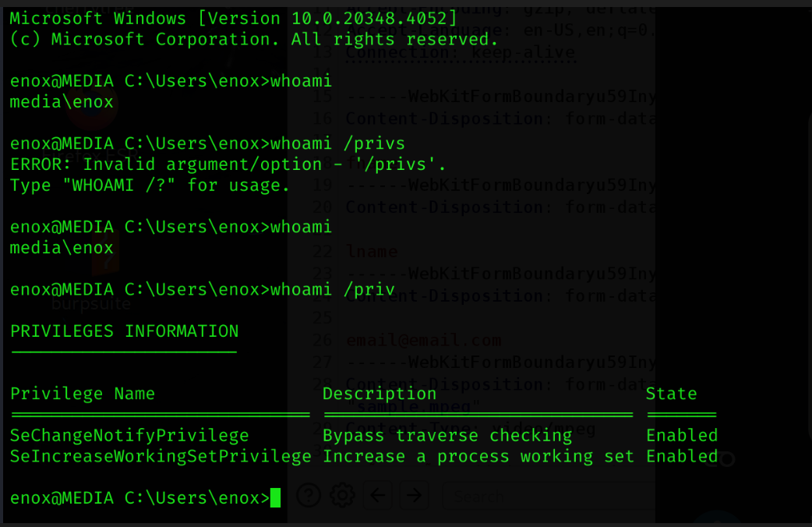The width and height of the screenshot is (812, 527).
Task: Click 'Type "WHOAMI /?" for usage.' line
Action: click(150, 186)
